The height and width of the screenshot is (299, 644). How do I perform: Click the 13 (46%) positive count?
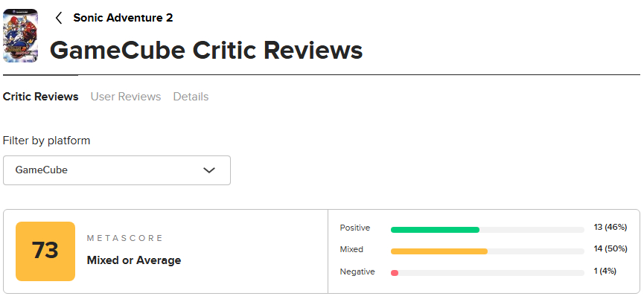[x=610, y=227]
